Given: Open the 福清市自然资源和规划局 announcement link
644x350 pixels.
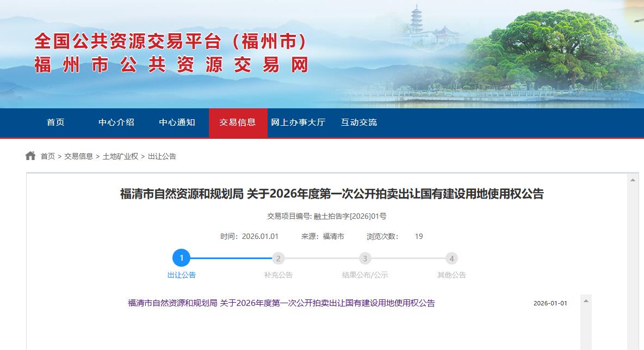Looking at the screenshot, I should [281, 303].
